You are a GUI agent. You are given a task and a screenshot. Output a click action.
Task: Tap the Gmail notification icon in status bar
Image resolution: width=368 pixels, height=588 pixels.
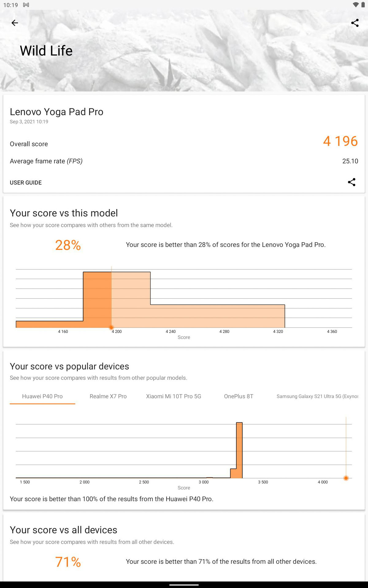point(26,5)
